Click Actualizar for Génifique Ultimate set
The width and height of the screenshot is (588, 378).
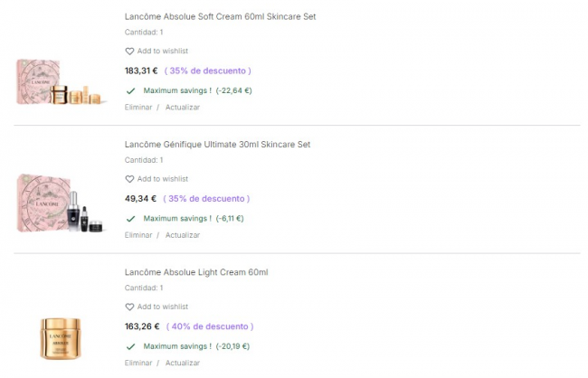182,235
